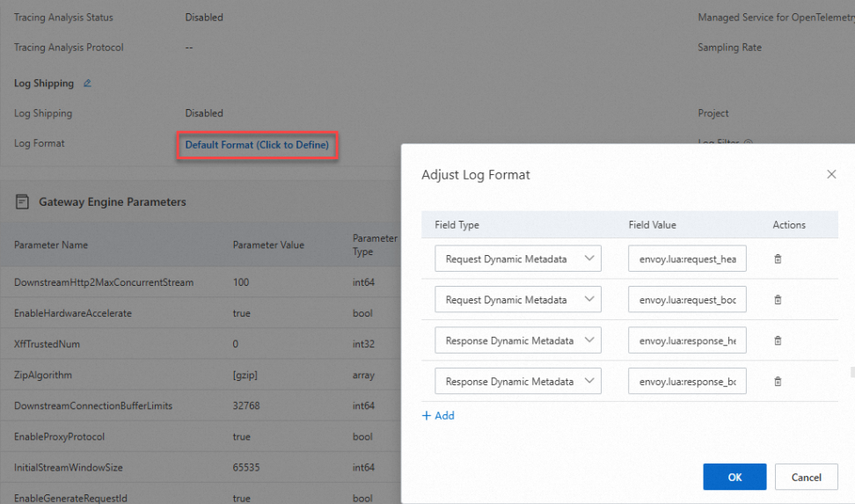Delete the first Request Dynamic Metadata row
This screenshot has height=504, width=855.
778,259
